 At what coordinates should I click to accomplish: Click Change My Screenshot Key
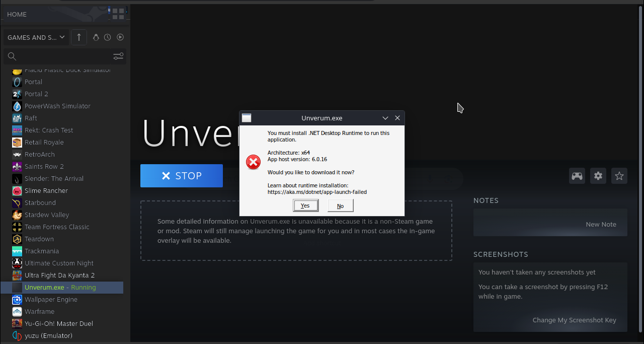(574, 320)
